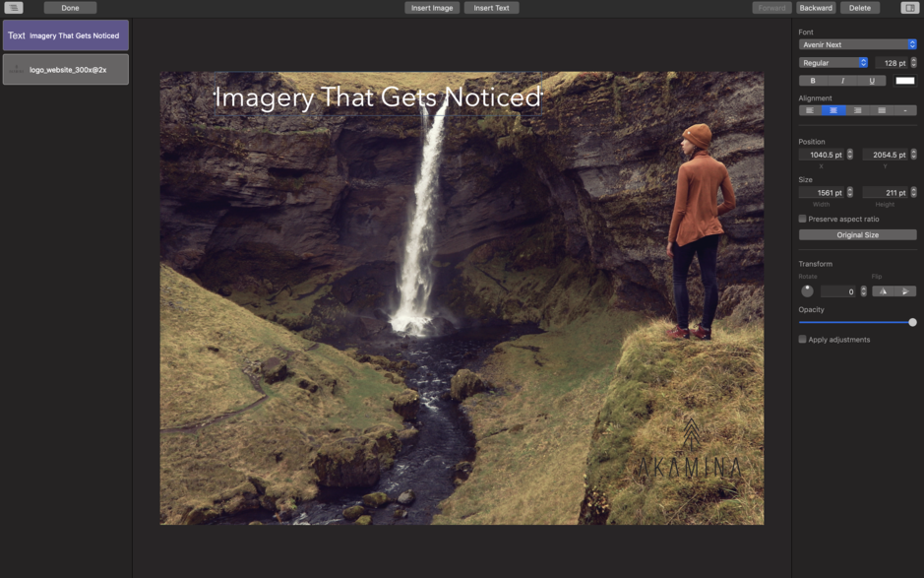Click the Done button
The height and width of the screenshot is (578, 924).
click(69, 7)
